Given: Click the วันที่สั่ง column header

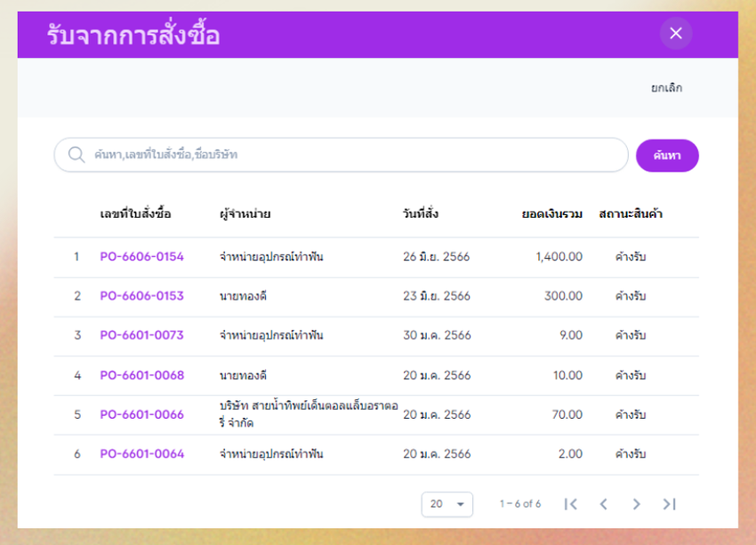Looking at the screenshot, I should coord(421,213).
